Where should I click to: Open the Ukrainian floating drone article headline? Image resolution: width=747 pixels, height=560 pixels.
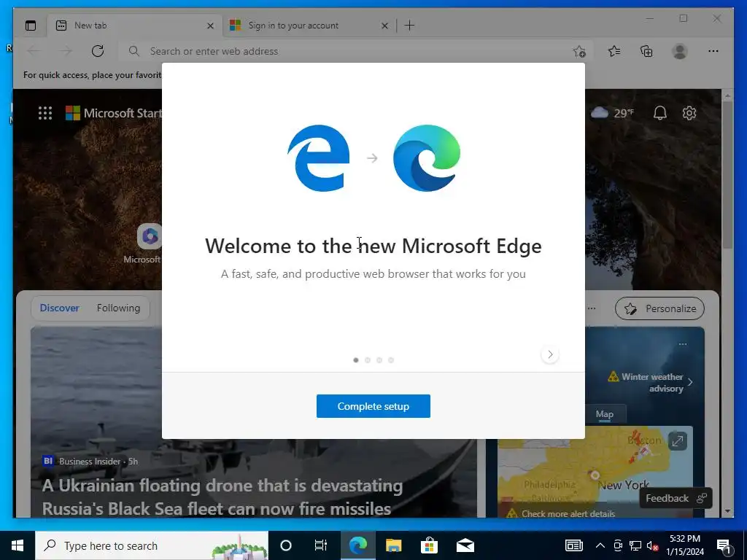click(x=222, y=497)
